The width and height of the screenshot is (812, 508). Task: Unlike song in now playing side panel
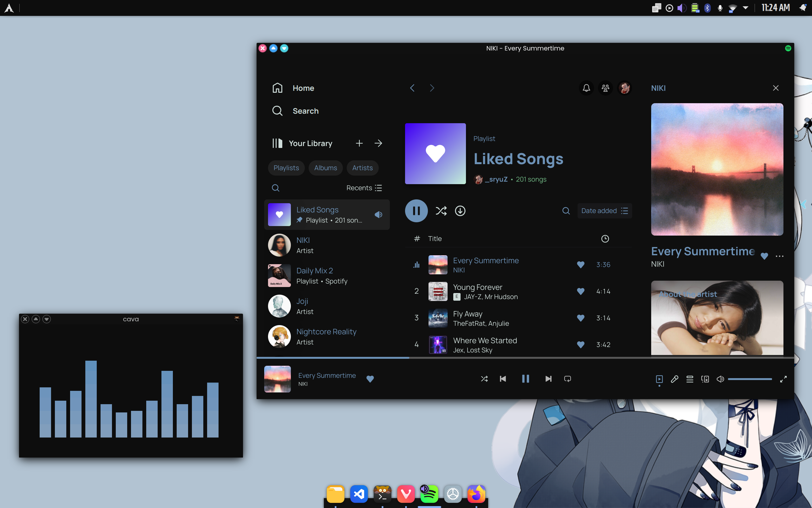(x=764, y=256)
